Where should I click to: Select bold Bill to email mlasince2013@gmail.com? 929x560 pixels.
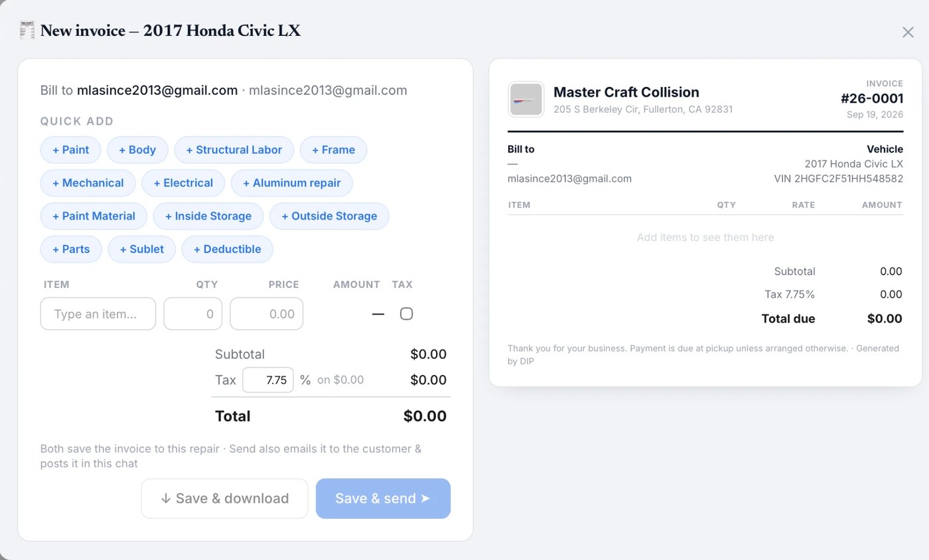coord(157,90)
